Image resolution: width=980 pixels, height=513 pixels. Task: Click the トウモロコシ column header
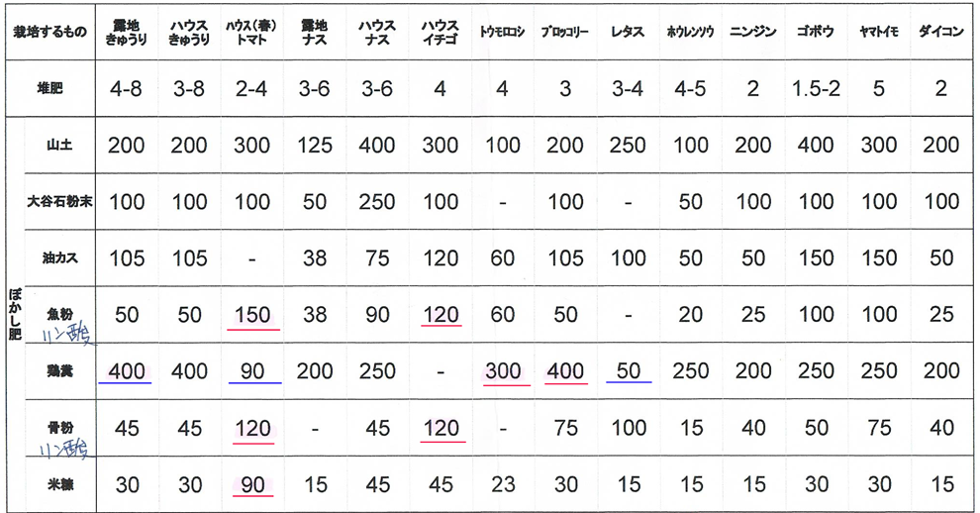pyautogui.click(x=502, y=32)
